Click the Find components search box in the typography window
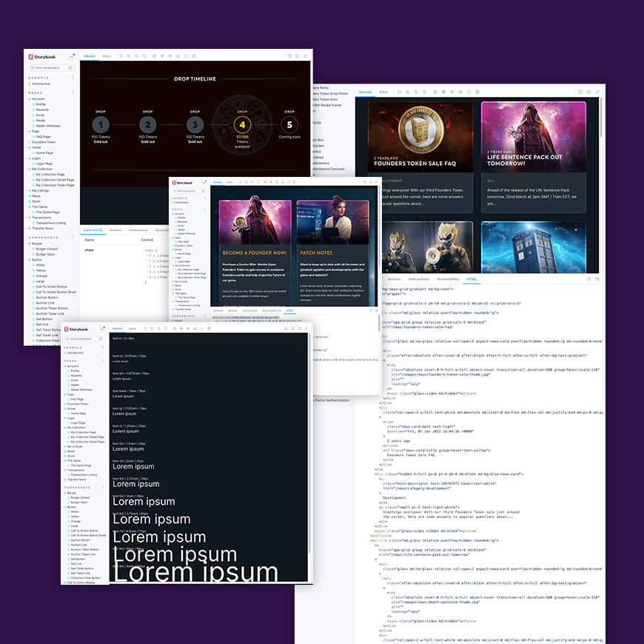The width and height of the screenshot is (644, 644). [84, 339]
